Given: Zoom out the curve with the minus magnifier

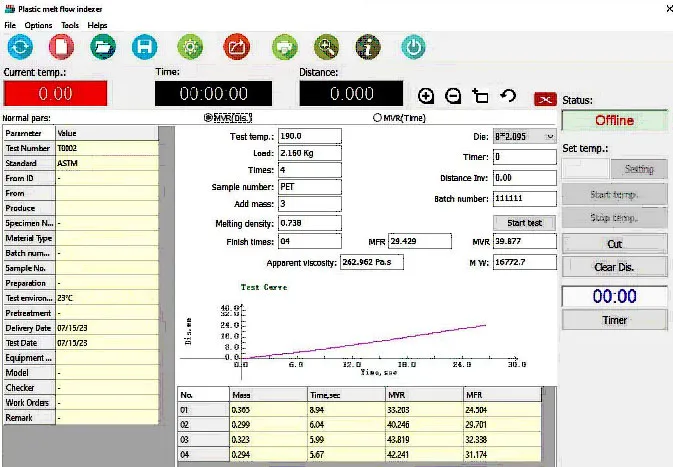Looking at the screenshot, I should coord(453,96).
